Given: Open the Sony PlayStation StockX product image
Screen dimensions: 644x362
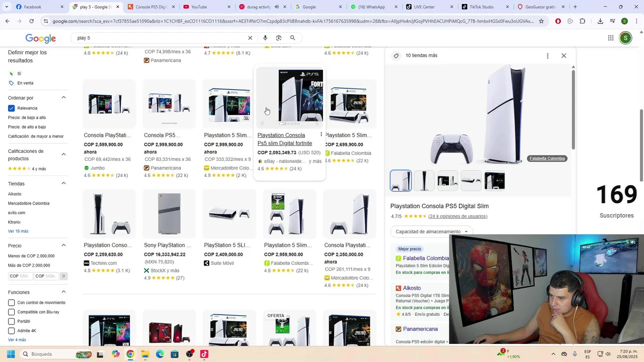Looking at the screenshot, I should point(169,214).
